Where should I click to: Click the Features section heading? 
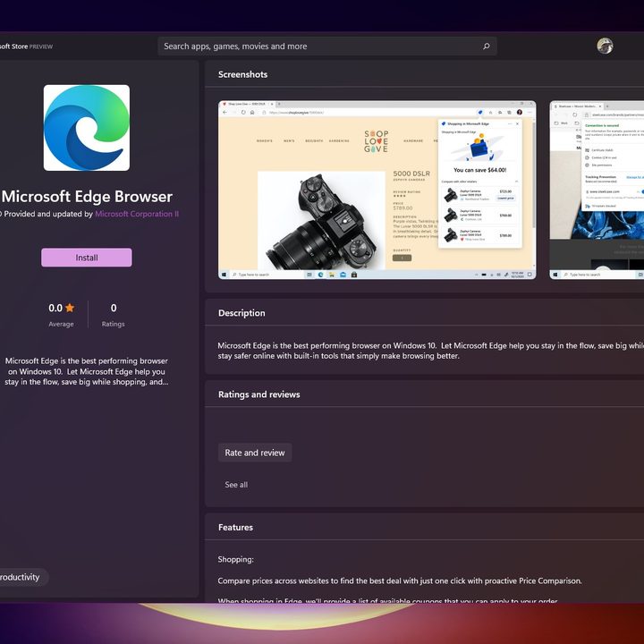tap(236, 528)
